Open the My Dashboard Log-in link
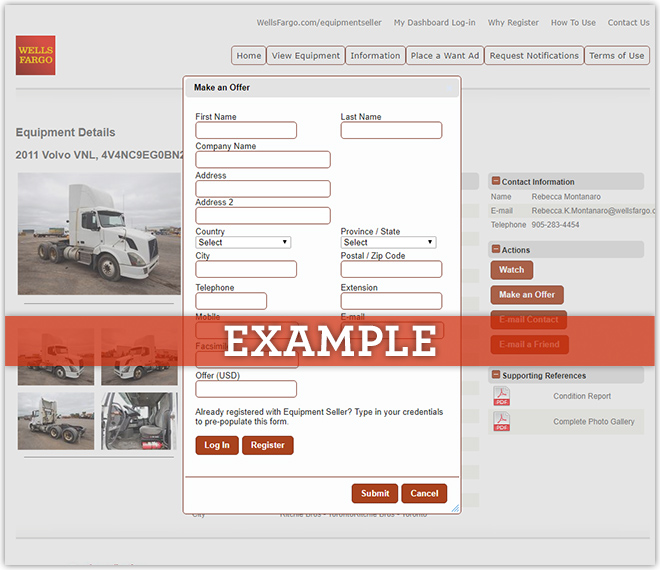Screen dimensions: 660x570 [x=434, y=23]
